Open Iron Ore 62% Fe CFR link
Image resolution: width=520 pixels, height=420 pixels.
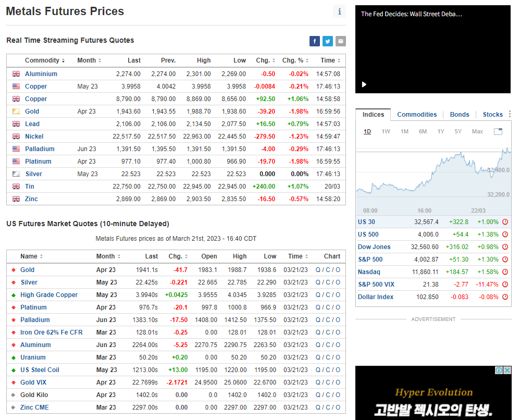[x=52, y=332]
